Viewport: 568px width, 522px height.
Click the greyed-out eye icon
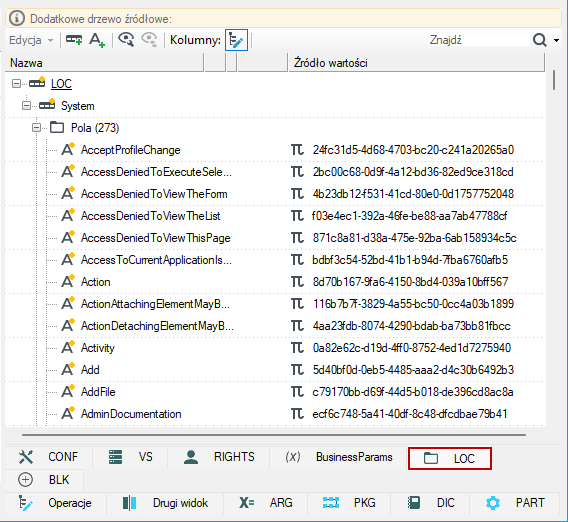tap(149, 40)
